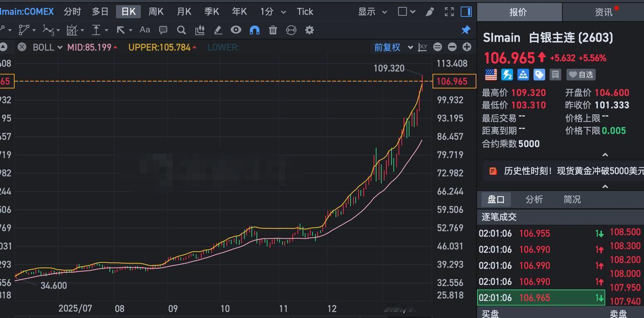This screenshot has height=318, width=644.
Task: Switch to the 周K weekly chart tab
Action: click(x=156, y=12)
